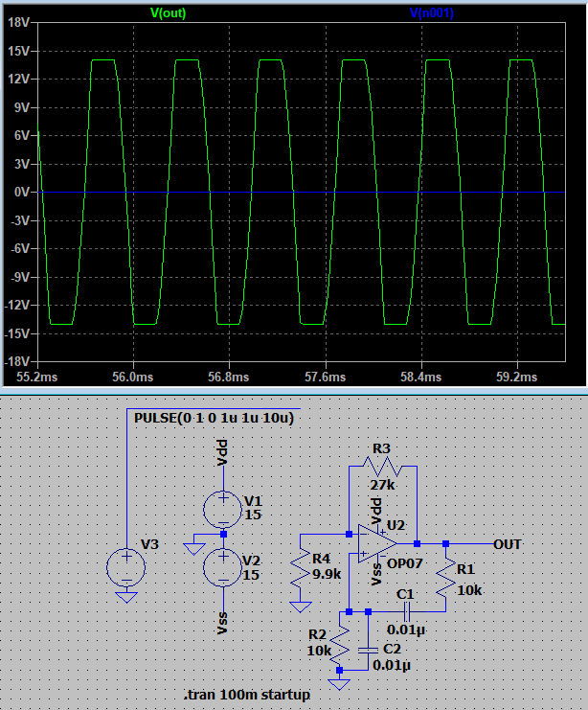Image resolution: width=588 pixels, height=710 pixels.
Task: Select capacitor C1 symbol
Action: (x=405, y=610)
